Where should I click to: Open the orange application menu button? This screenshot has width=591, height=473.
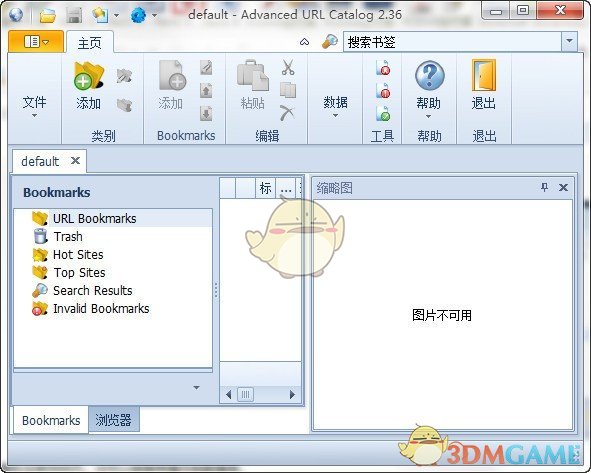pyautogui.click(x=36, y=41)
